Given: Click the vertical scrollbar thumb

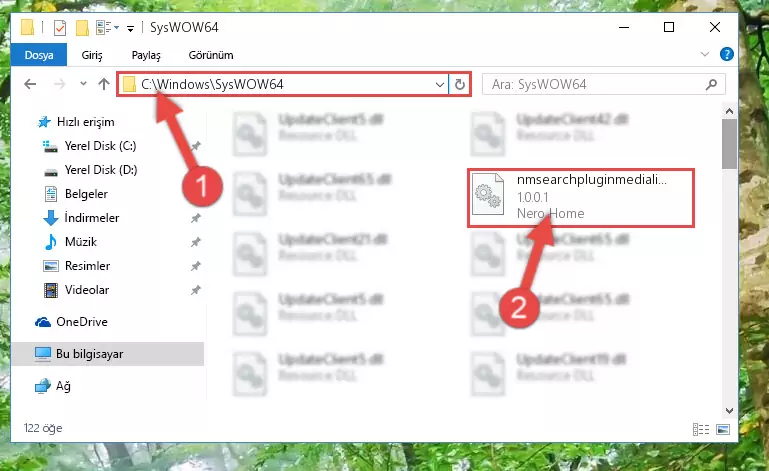Looking at the screenshot, I should (x=729, y=144).
